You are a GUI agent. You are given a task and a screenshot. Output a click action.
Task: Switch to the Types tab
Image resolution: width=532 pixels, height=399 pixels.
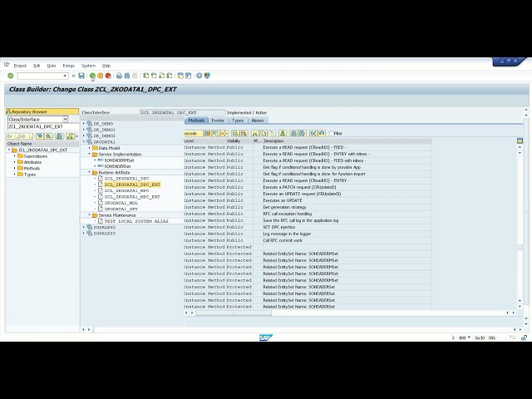238,121
